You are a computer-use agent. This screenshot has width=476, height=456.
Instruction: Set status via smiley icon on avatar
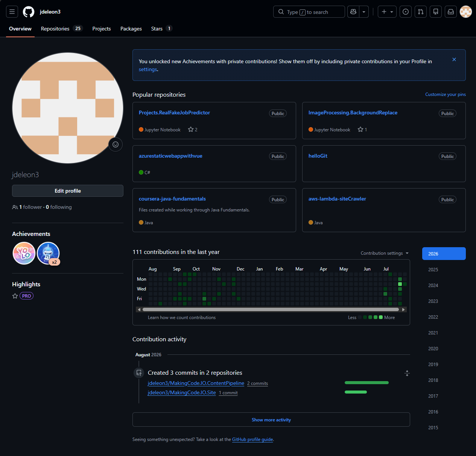pos(116,144)
